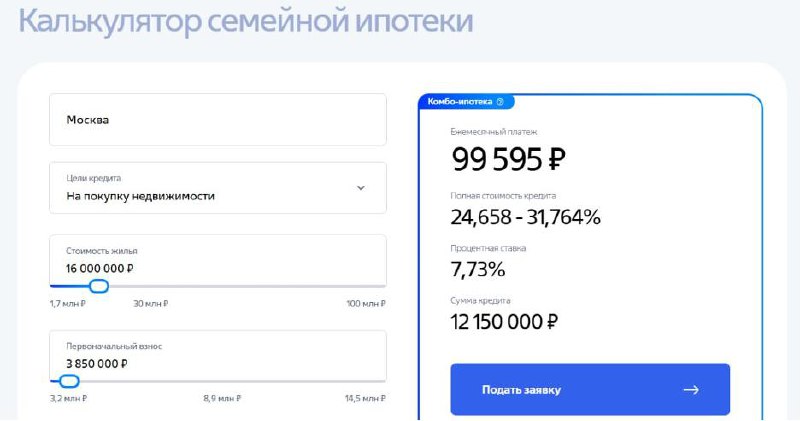Click the Москва city field
This screenshot has height=421, width=800.
[x=217, y=120]
